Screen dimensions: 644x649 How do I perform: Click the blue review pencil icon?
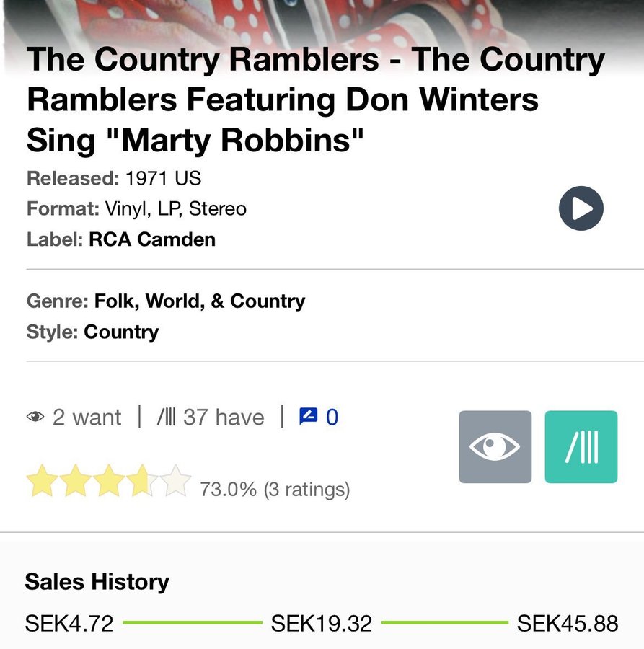click(x=308, y=416)
